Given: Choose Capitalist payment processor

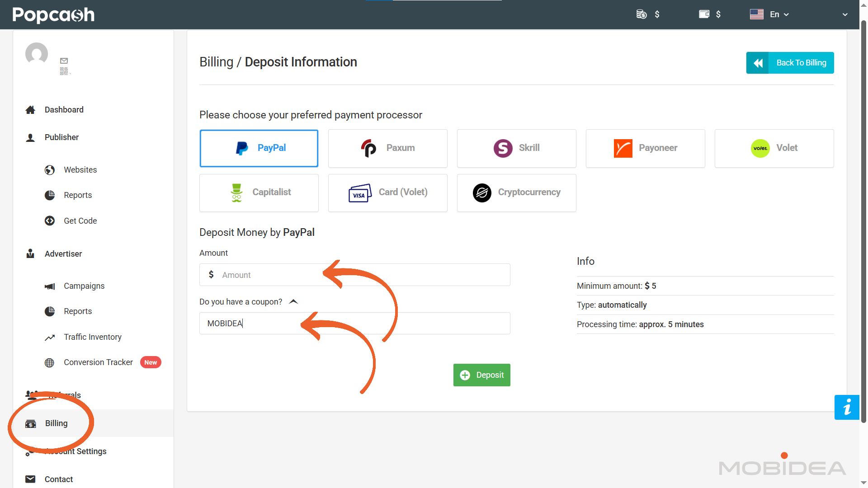Looking at the screenshot, I should click(259, 193).
